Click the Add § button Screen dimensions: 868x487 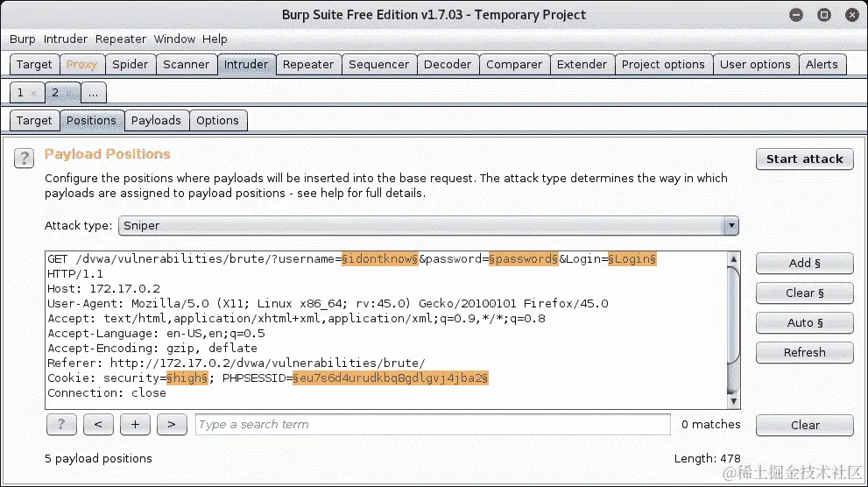coord(805,264)
